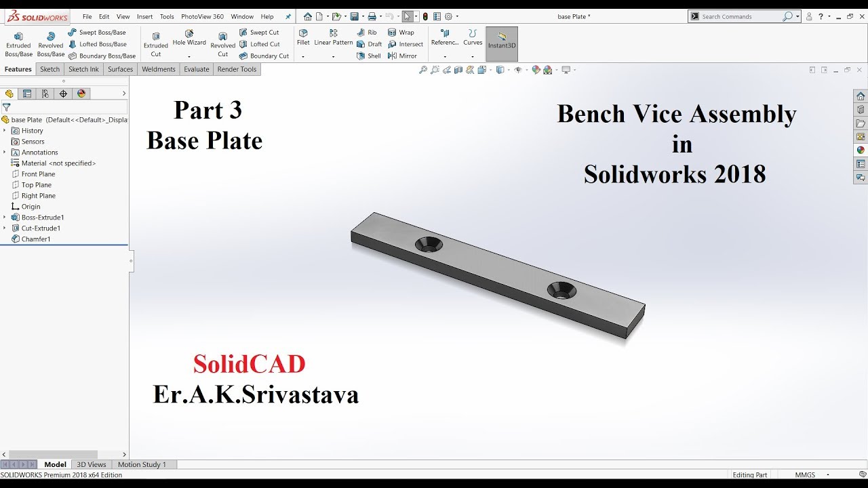The width and height of the screenshot is (868, 488).
Task: Click the Rib tool
Action: pos(367,33)
